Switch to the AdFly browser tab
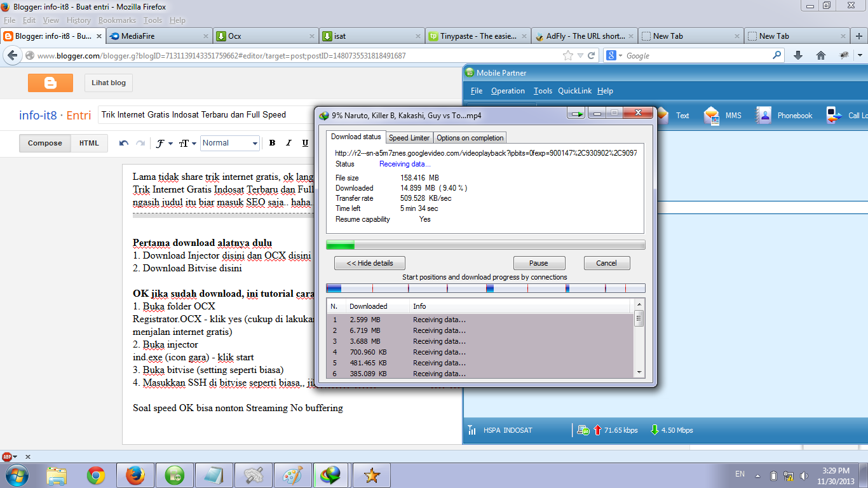The width and height of the screenshot is (868, 488). (584, 36)
